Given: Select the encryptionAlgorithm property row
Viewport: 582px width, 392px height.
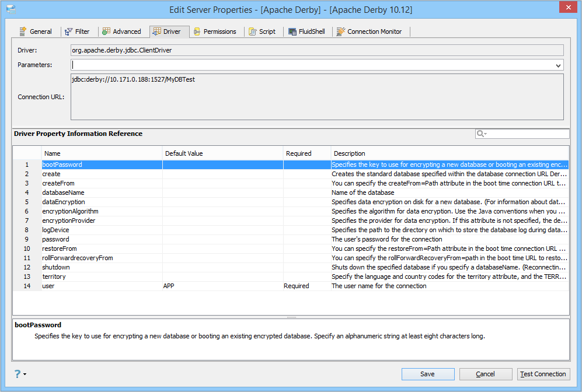Looking at the screenshot, I should tap(291, 211).
